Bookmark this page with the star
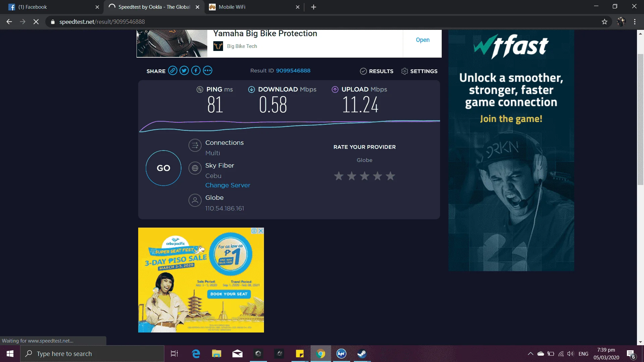The width and height of the screenshot is (644, 362). coord(604,22)
